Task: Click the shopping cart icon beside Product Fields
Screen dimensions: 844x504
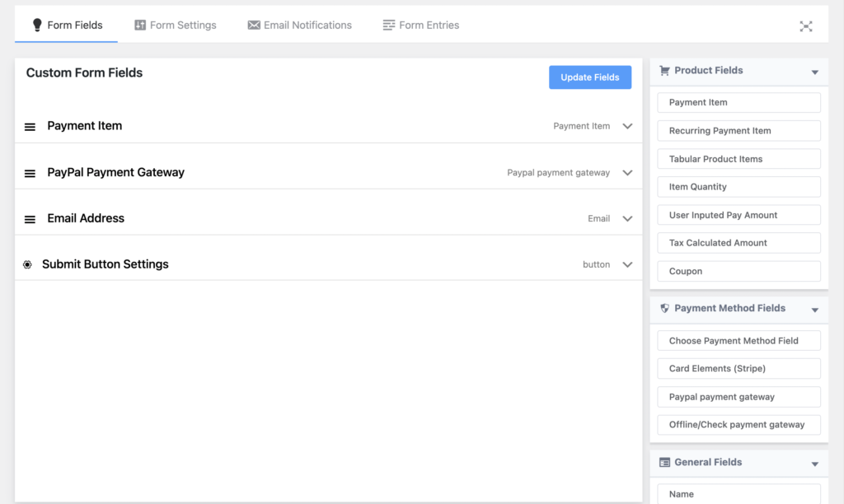Action: tap(665, 71)
